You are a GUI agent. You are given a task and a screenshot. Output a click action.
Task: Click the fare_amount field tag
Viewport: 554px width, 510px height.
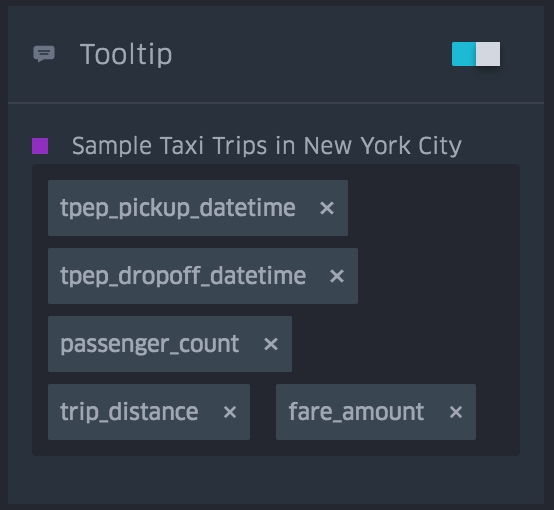pos(376,412)
